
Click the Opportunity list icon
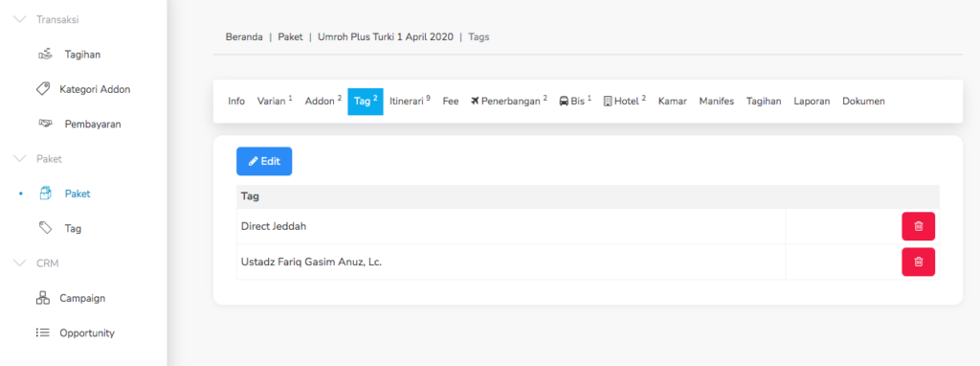[42, 332]
